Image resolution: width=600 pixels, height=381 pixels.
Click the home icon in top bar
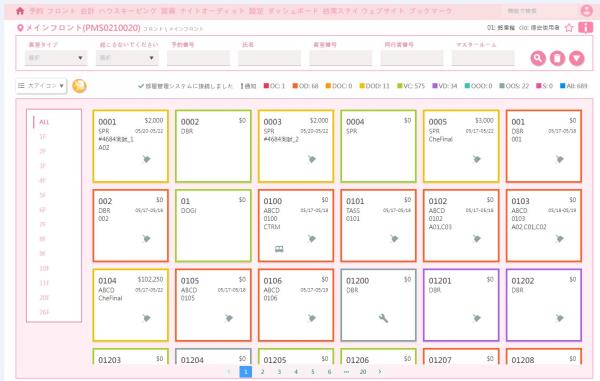tap(20, 11)
